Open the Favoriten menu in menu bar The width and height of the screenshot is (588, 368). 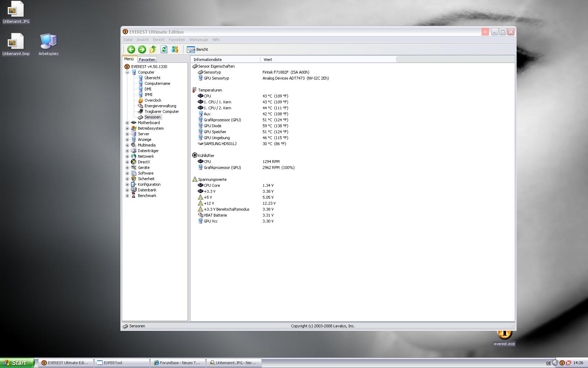click(x=177, y=40)
